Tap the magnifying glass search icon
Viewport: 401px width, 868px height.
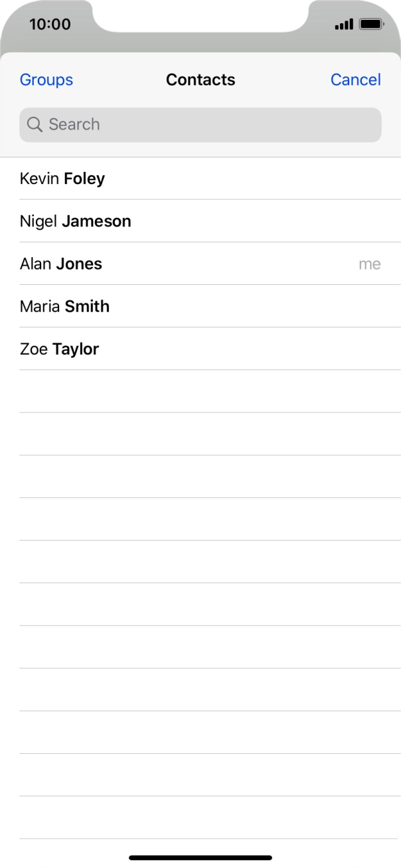click(x=35, y=125)
